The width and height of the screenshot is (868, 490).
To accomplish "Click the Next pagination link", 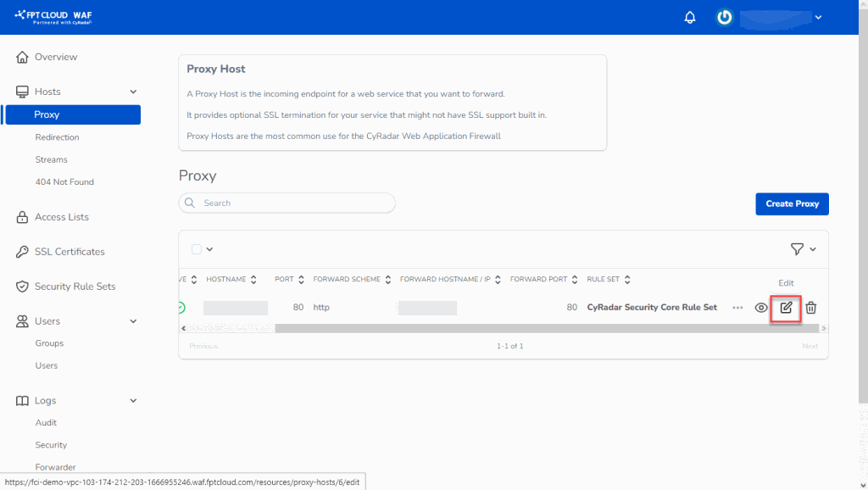I will pos(810,346).
